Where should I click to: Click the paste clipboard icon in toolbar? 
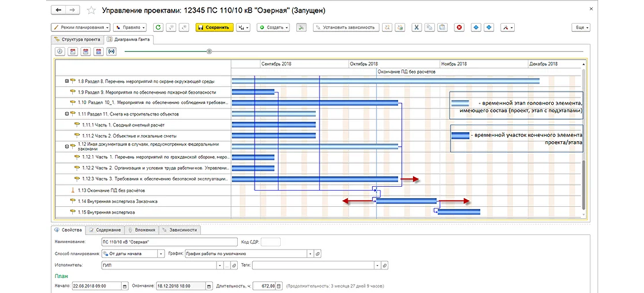pos(442,27)
